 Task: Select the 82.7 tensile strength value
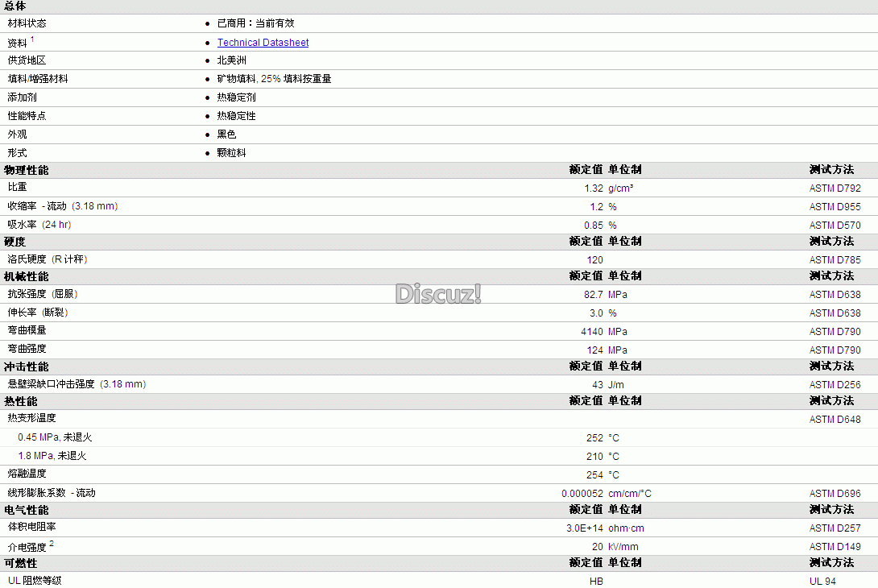point(594,295)
